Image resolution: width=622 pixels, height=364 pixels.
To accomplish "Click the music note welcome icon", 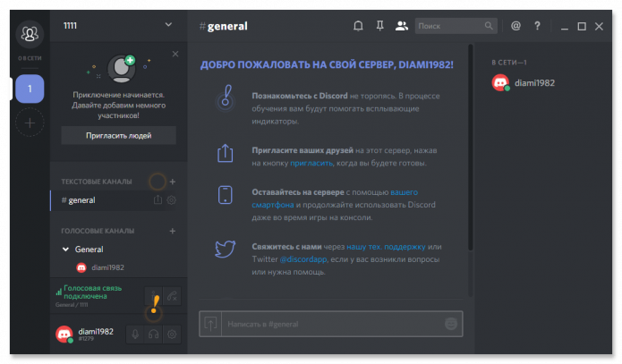I will click(225, 98).
